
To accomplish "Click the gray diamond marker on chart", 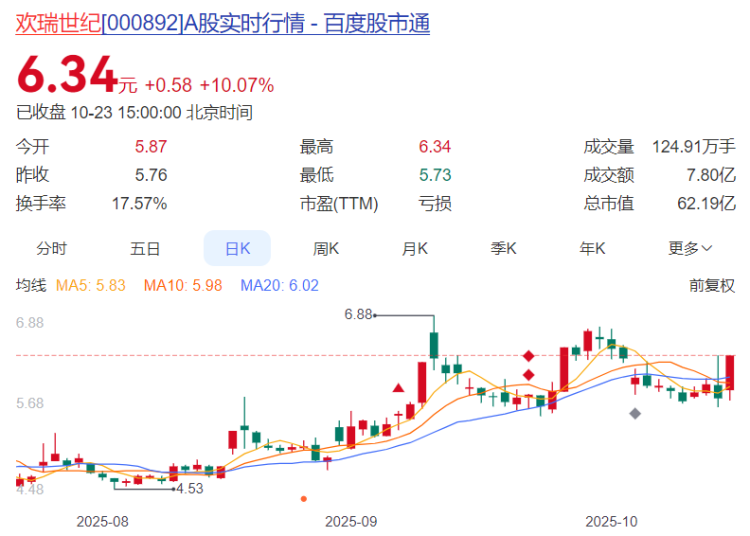I will 635,414.
